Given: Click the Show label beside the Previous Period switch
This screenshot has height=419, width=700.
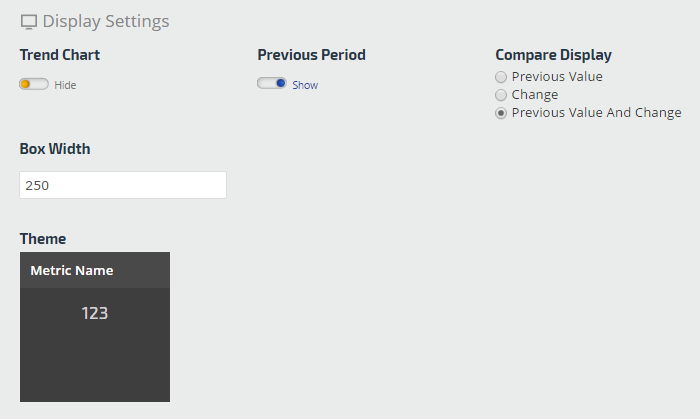Looking at the screenshot, I should 305,85.
